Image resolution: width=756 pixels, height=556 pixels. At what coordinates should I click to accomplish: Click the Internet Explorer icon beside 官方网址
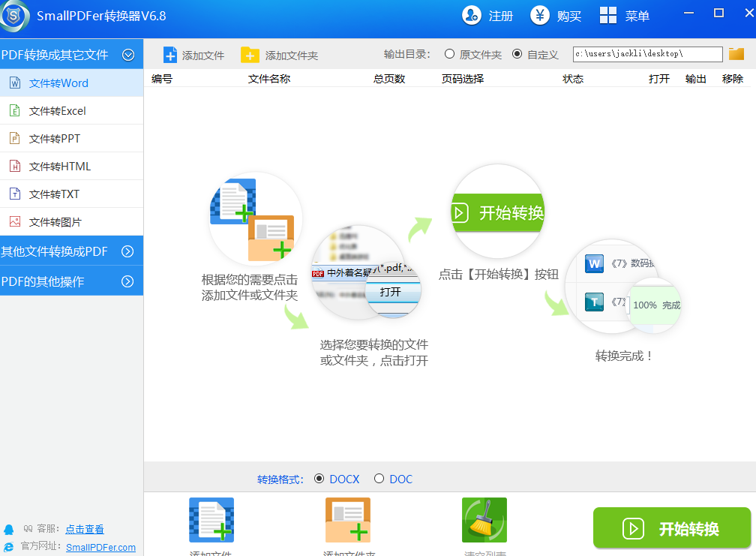point(9,547)
